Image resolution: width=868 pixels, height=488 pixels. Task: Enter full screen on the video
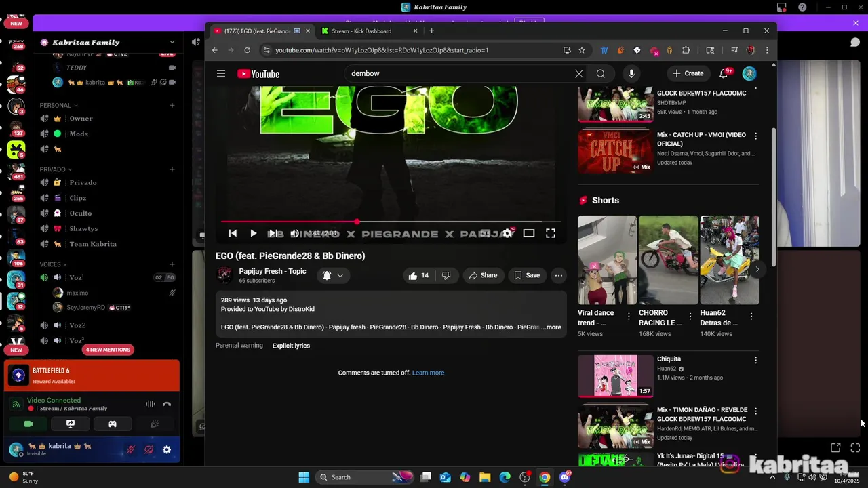(551, 233)
